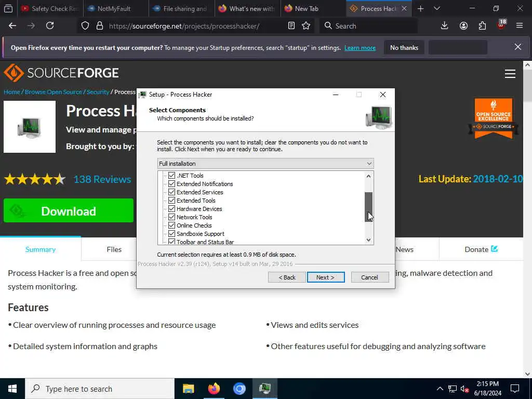This screenshot has height=399, width=532.
Task: Open the extensions puzzle icon
Action: tap(482, 26)
